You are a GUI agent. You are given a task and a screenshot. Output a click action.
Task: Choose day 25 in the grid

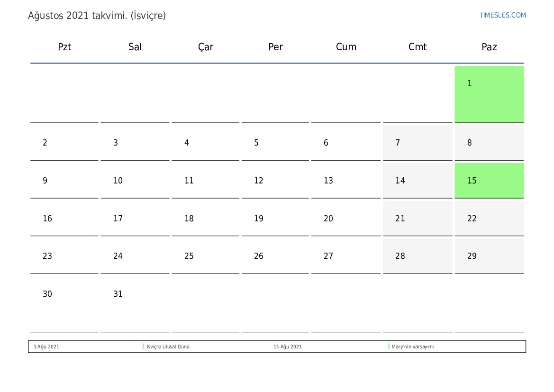click(206, 256)
